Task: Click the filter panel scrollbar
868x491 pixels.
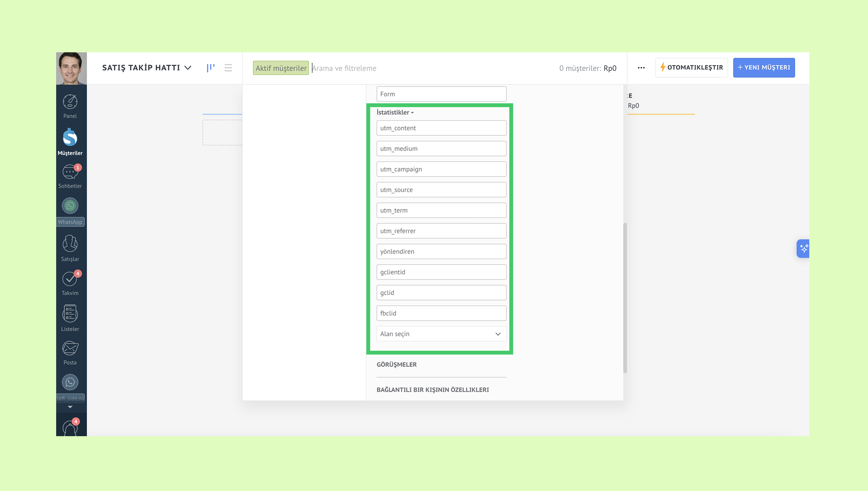Action: tap(625, 297)
